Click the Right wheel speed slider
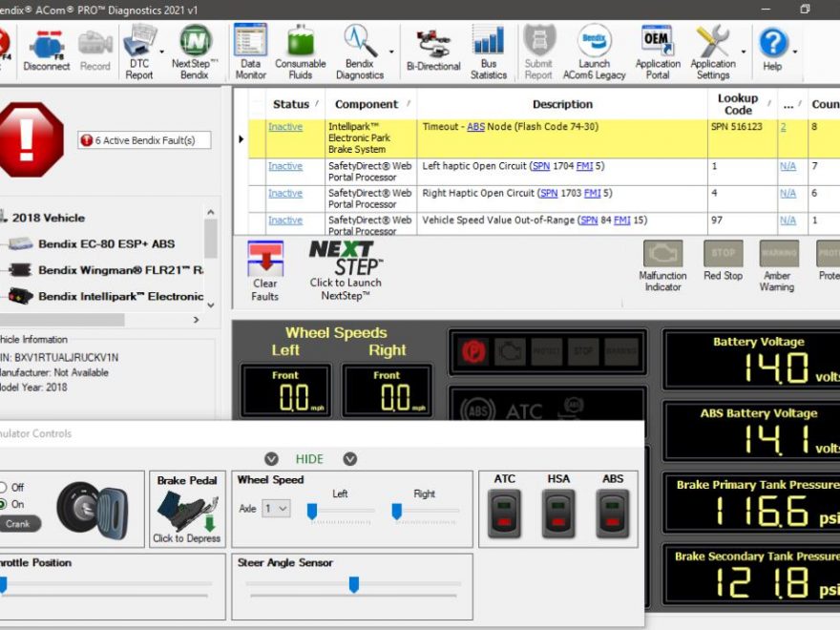The height and width of the screenshot is (630, 840). click(x=396, y=512)
